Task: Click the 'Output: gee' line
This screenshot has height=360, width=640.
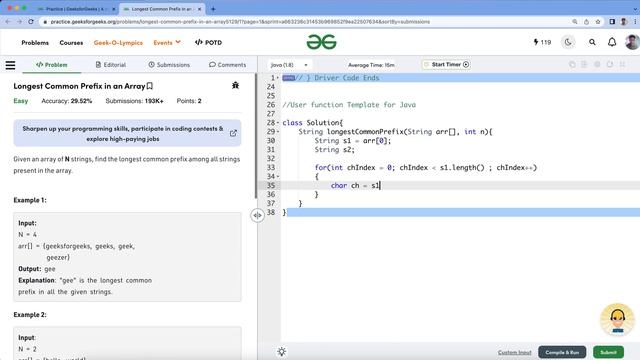Action: click(x=37, y=269)
